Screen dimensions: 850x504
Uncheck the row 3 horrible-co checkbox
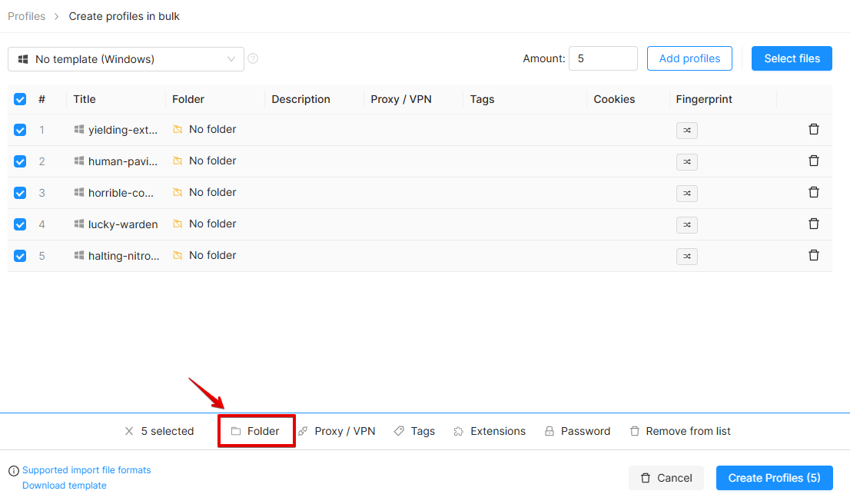pyautogui.click(x=20, y=193)
